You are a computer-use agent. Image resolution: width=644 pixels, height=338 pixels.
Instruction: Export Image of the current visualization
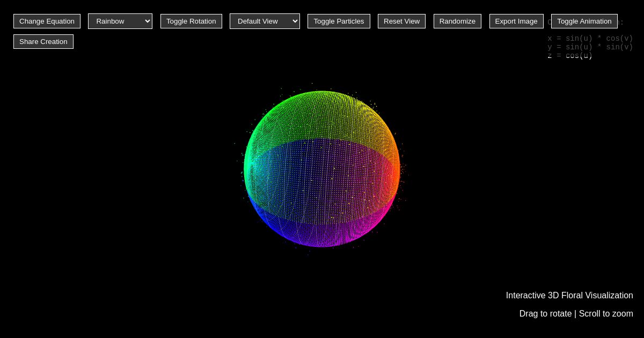516,21
